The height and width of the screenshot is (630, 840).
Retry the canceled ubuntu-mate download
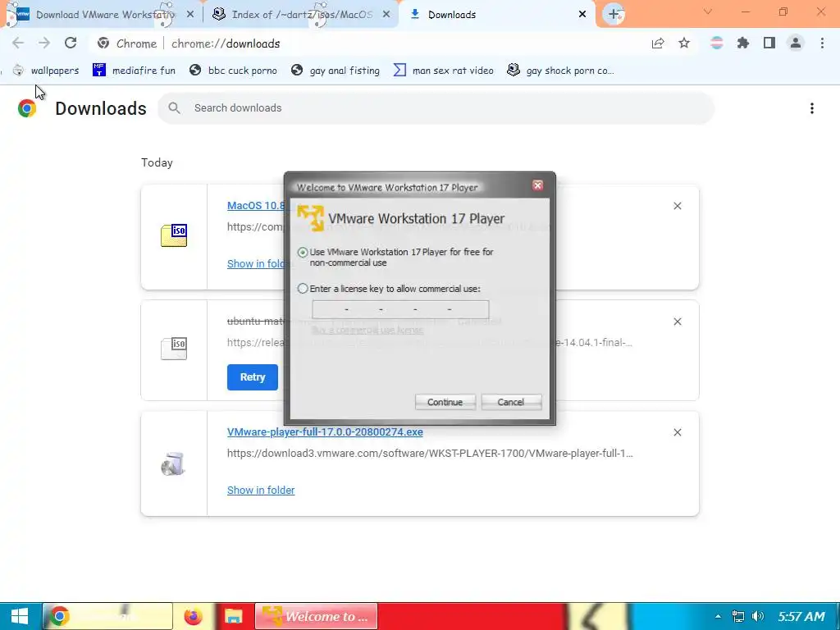pos(253,377)
